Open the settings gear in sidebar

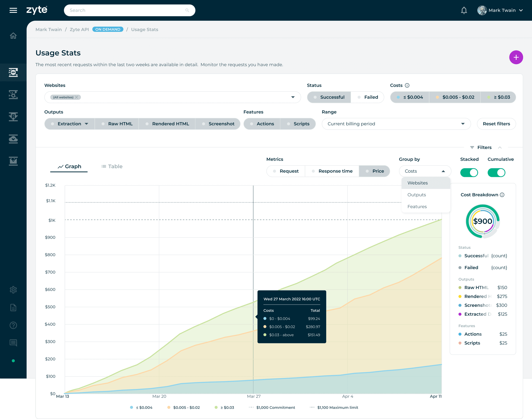(x=13, y=290)
